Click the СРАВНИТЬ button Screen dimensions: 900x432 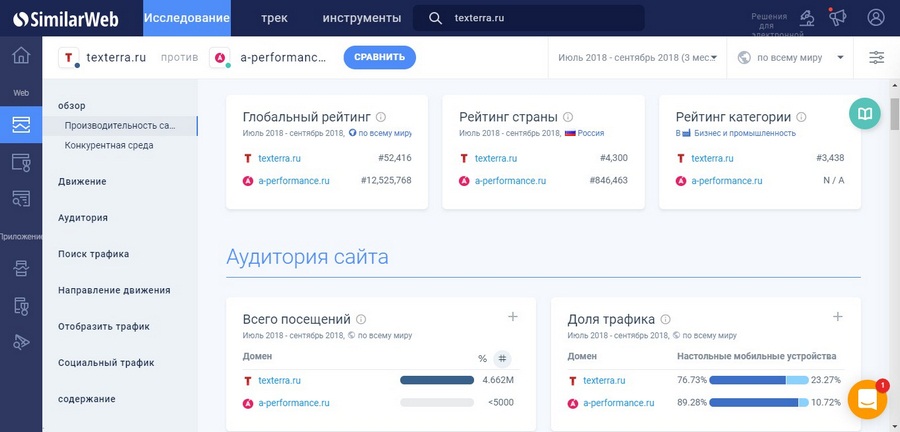(379, 57)
